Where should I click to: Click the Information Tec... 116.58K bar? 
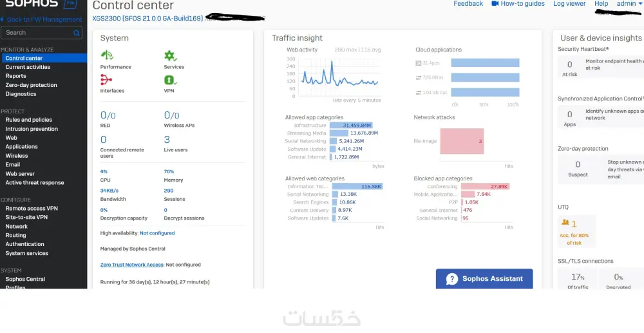pos(357,186)
